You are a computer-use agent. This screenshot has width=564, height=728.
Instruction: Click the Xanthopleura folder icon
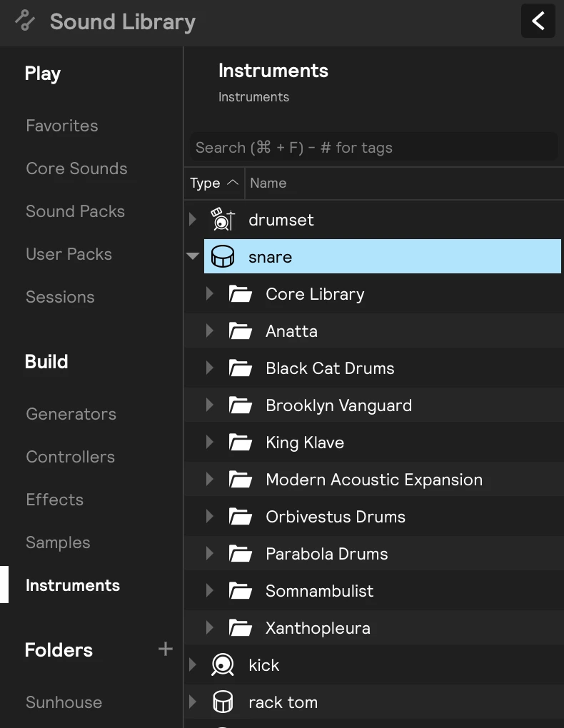[240, 628]
